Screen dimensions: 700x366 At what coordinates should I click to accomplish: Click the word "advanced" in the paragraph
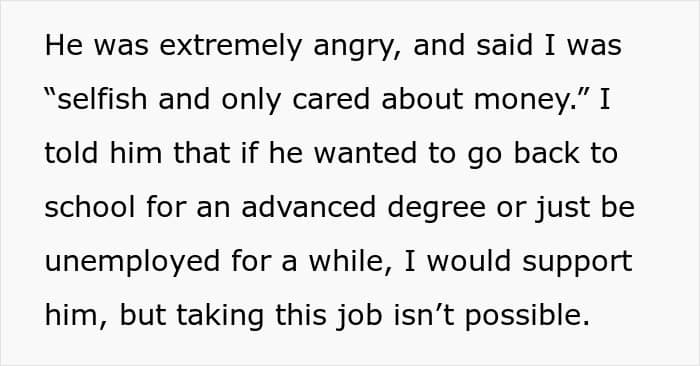coord(308,207)
